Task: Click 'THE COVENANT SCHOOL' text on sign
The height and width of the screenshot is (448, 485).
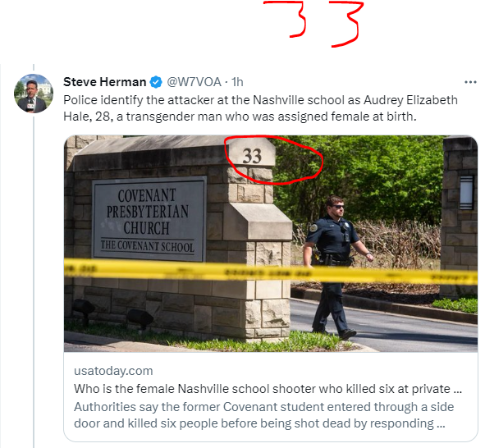Action: pyautogui.click(x=148, y=246)
